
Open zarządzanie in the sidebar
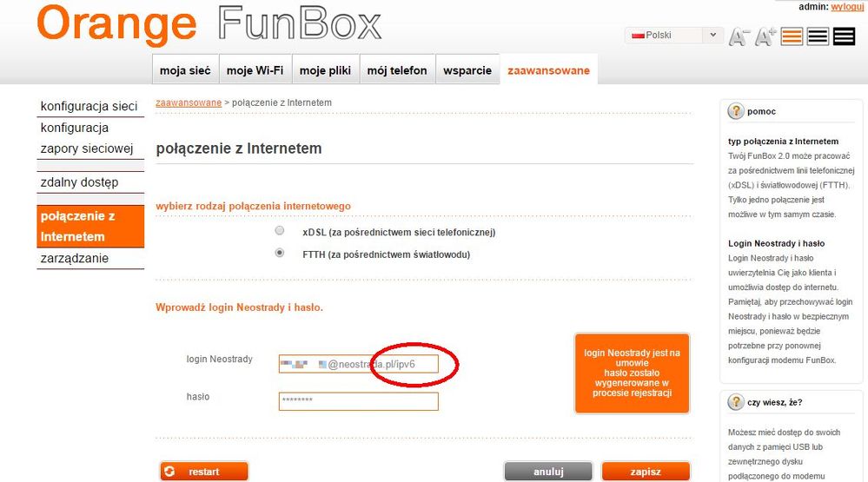pyautogui.click(x=90, y=259)
